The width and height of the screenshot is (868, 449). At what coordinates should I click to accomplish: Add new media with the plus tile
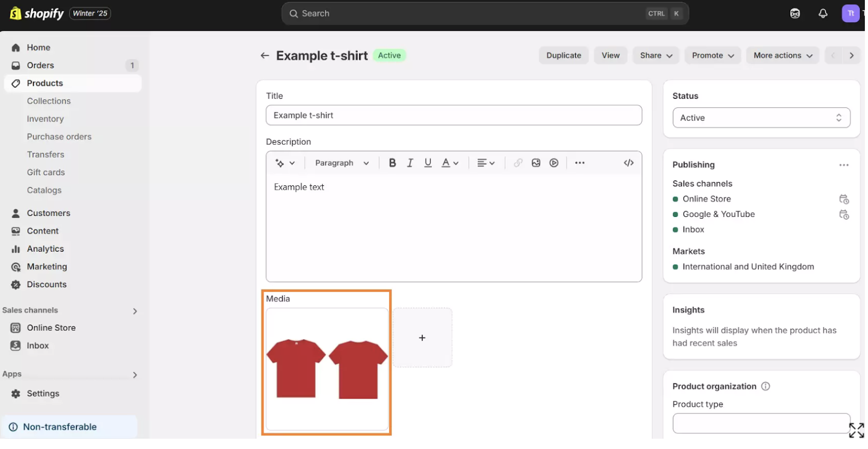pyautogui.click(x=422, y=338)
